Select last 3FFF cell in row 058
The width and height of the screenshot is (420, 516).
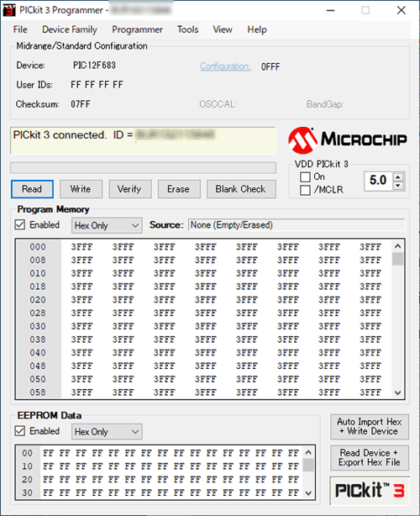pyautogui.click(x=370, y=392)
